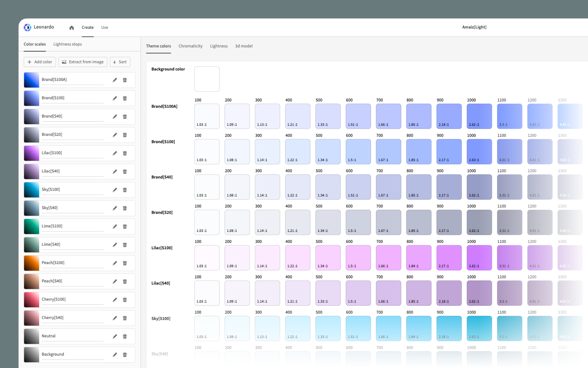Click the Sky[S100] row label in theme colors
The width and height of the screenshot is (588, 368).
(161, 318)
